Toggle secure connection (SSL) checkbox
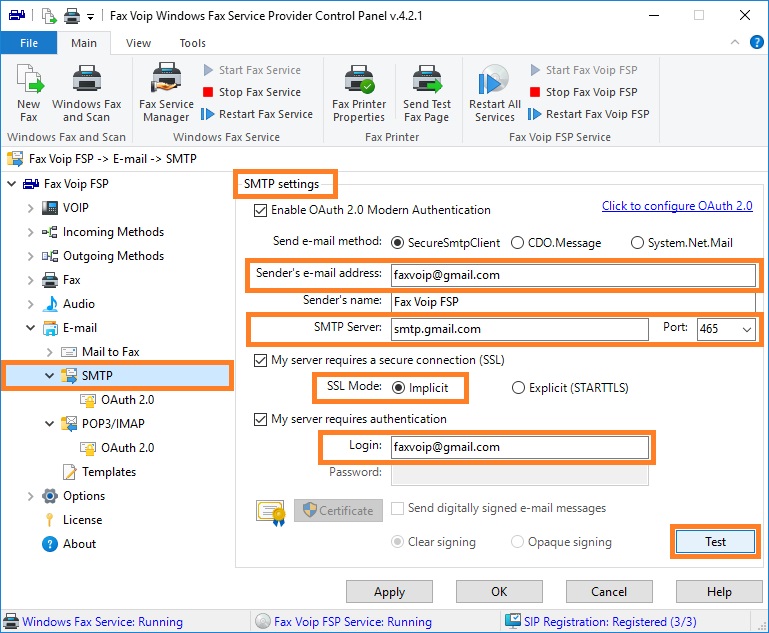Viewport: 769px width, 633px height. 260,361
